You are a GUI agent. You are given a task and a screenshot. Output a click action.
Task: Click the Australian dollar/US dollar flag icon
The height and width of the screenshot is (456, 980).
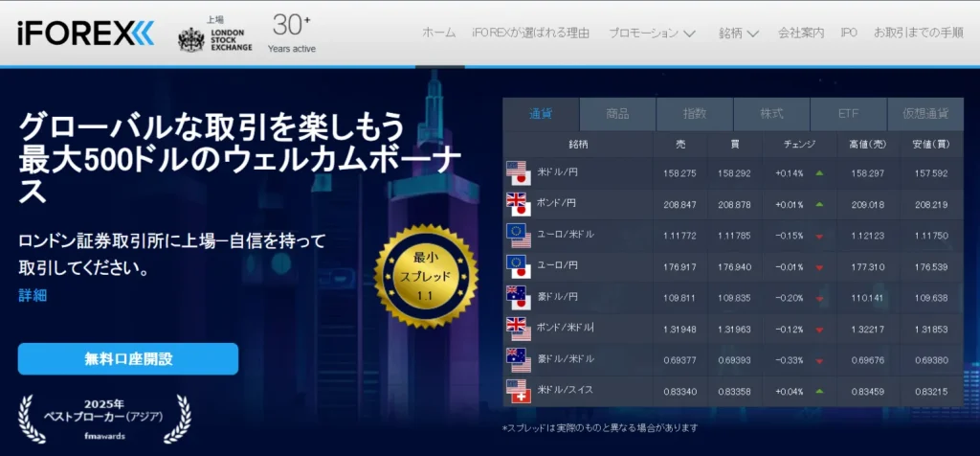(518, 360)
